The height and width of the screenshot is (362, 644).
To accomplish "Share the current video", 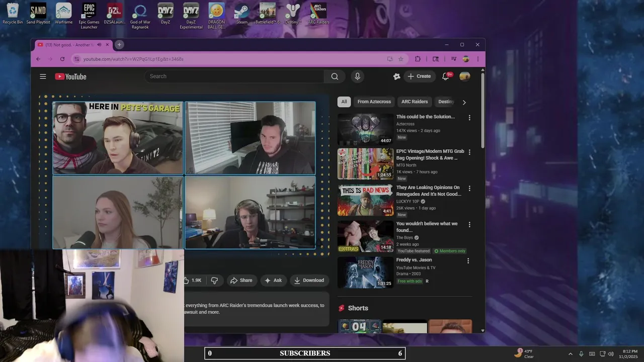I will coord(241,280).
